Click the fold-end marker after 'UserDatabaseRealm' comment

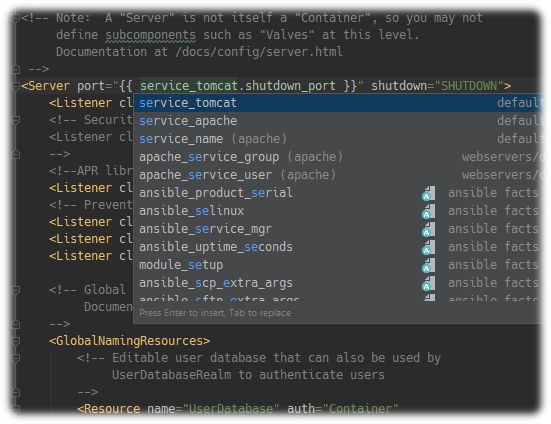15,392
